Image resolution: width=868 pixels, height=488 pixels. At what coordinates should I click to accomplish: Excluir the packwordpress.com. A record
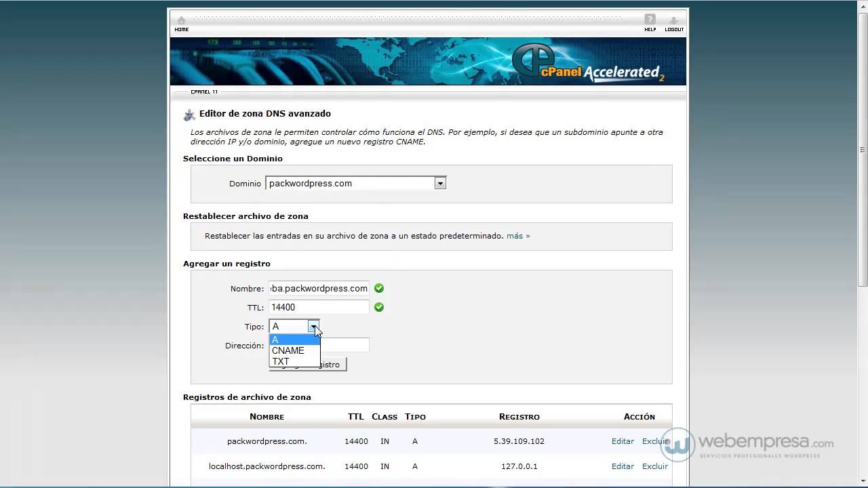tap(655, 441)
